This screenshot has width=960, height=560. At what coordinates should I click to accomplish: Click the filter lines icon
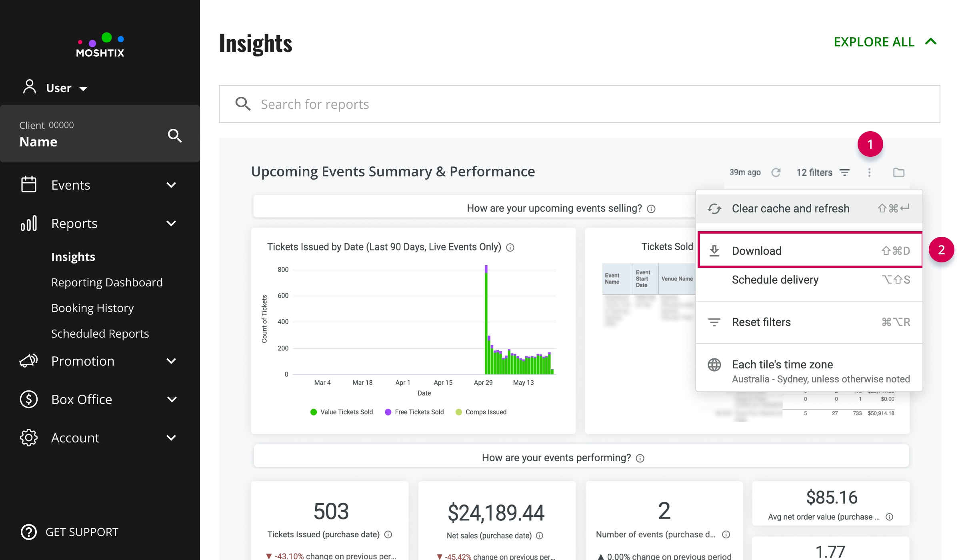[x=844, y=172]
